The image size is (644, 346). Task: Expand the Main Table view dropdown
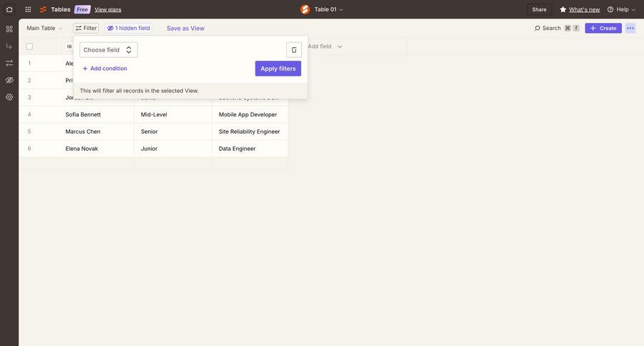(44, 29)
